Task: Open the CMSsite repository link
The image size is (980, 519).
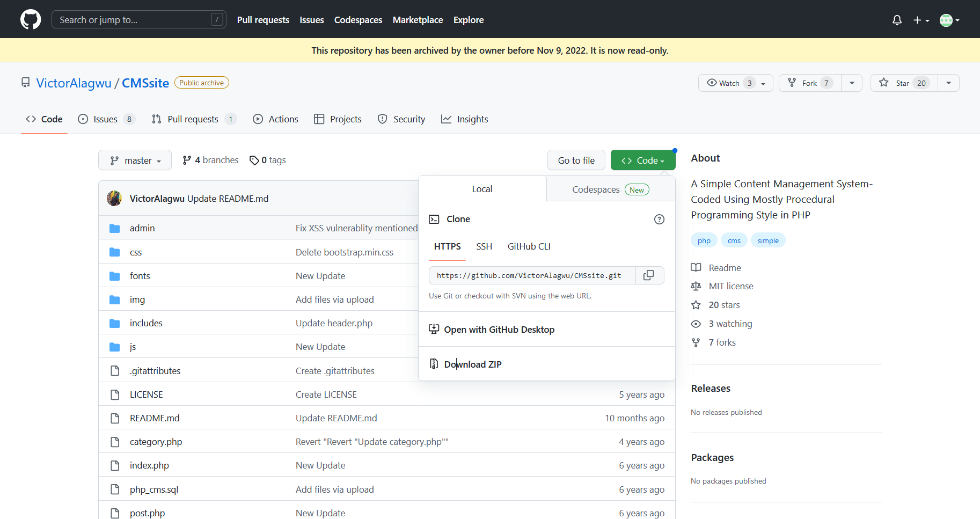Action: [x=145, y=83]
